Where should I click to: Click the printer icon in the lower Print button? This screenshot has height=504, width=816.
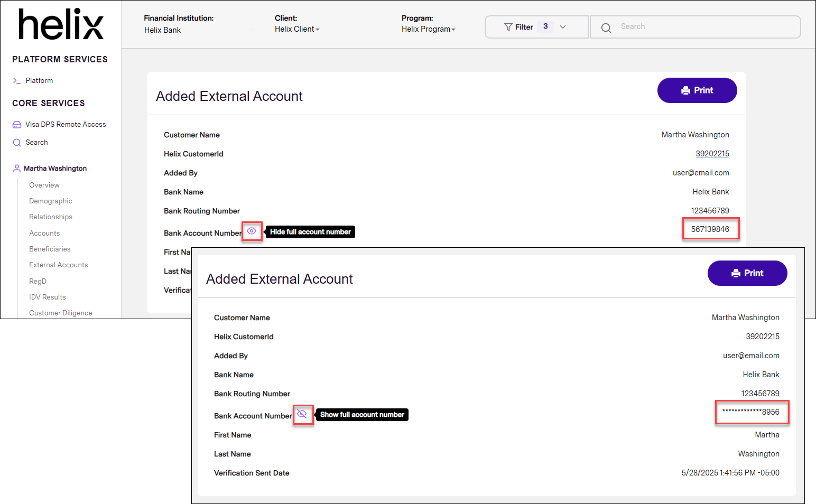[736, 273]
